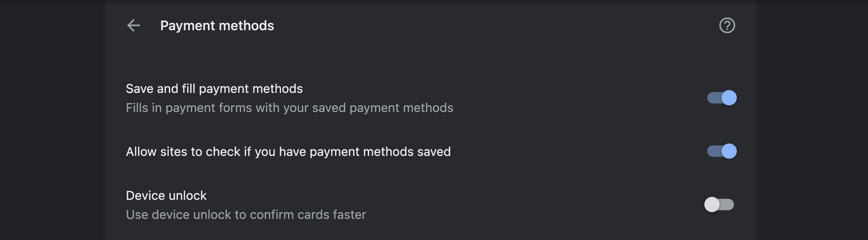Click Allow sites to check payment methods text

point(289,151)
